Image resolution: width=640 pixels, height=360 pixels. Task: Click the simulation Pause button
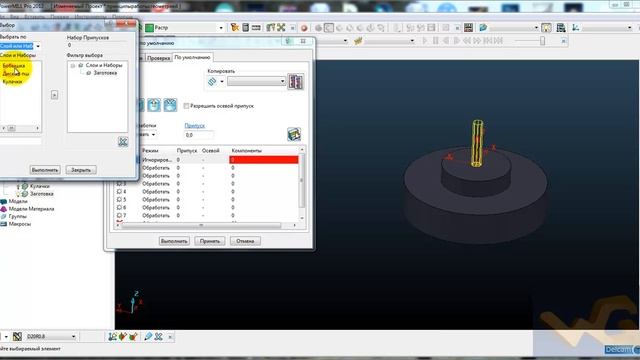coord(436,41)
